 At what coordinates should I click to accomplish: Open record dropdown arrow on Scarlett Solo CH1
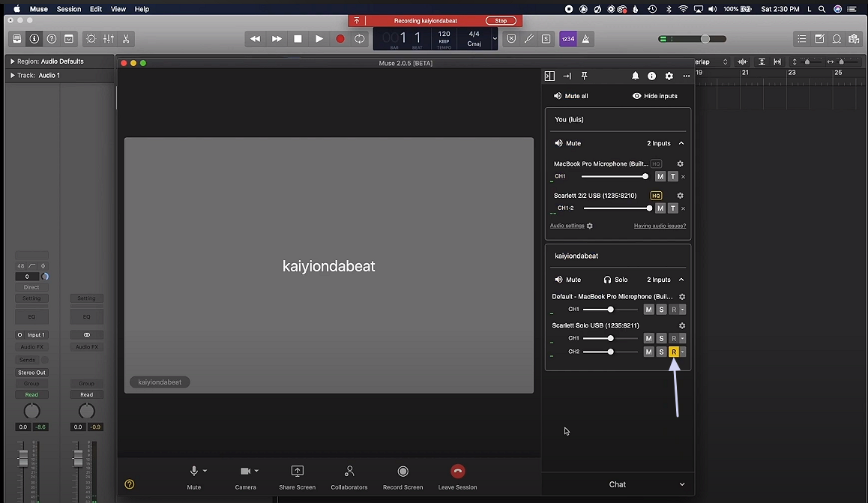[683, 338]
